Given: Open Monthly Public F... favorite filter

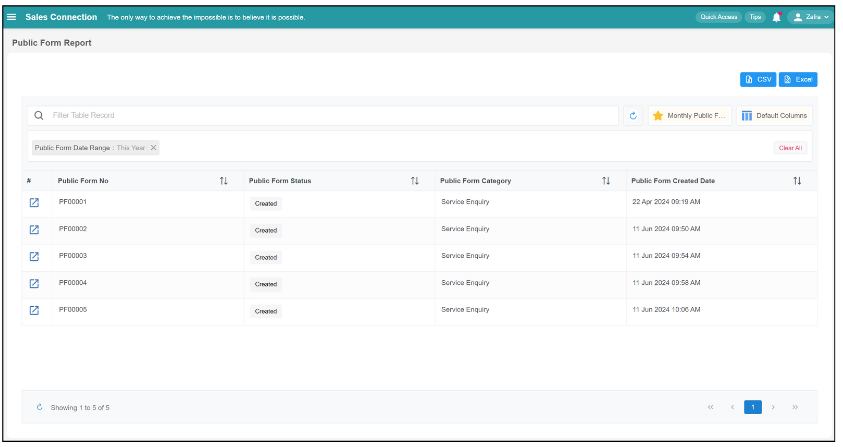Looking at the screenshot, I should click(x=690, y=116).
